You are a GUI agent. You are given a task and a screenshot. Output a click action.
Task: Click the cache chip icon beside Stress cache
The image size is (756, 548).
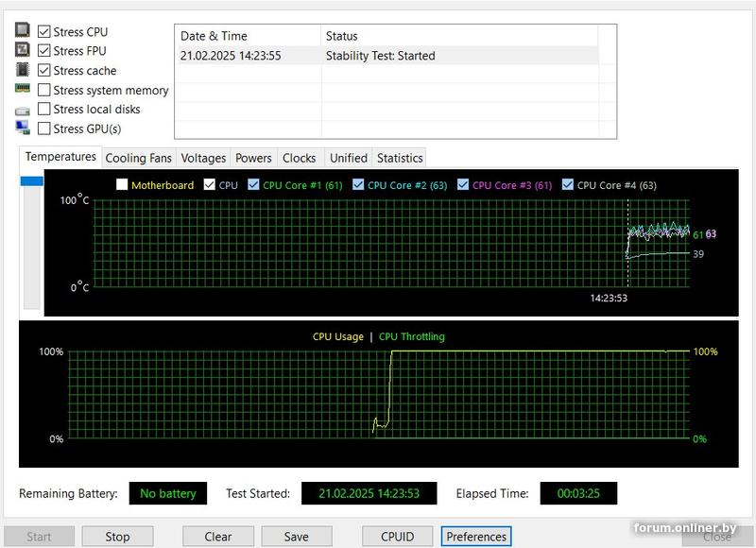(x=23, y=70)
